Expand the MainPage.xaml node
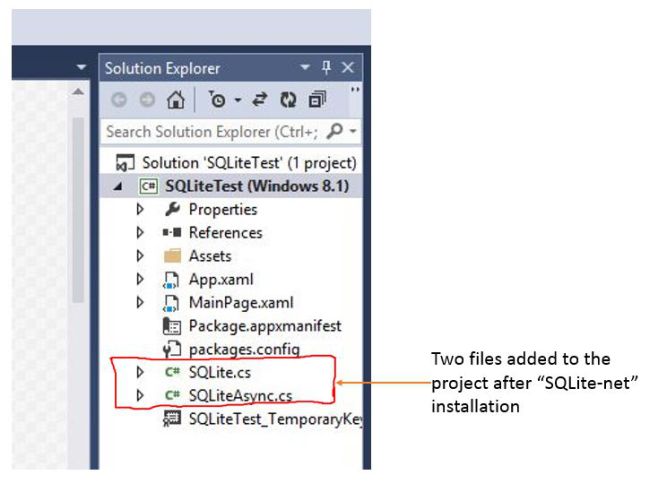This screenshot has width=650, height=492. [x=140, y=303]
